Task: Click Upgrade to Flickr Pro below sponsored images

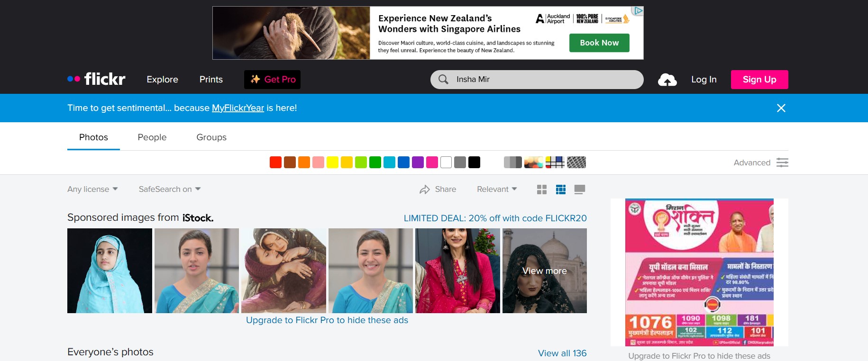Action: pos(327,320)
